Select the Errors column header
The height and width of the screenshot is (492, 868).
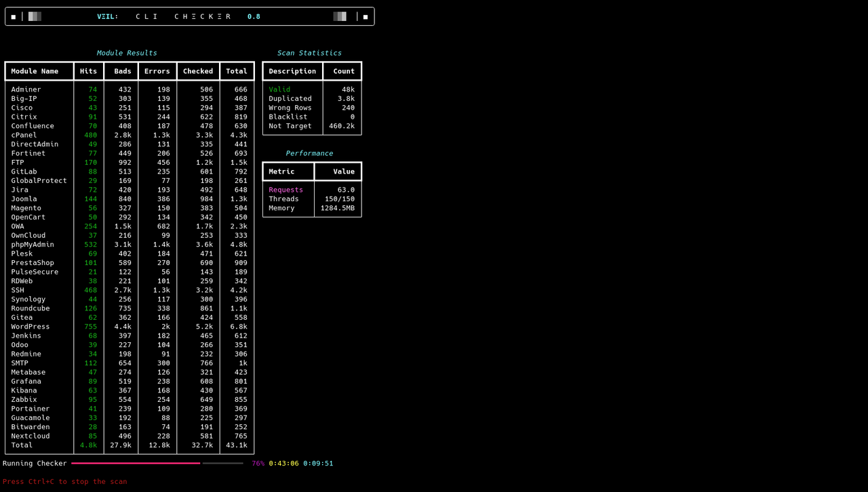(157, 71)
